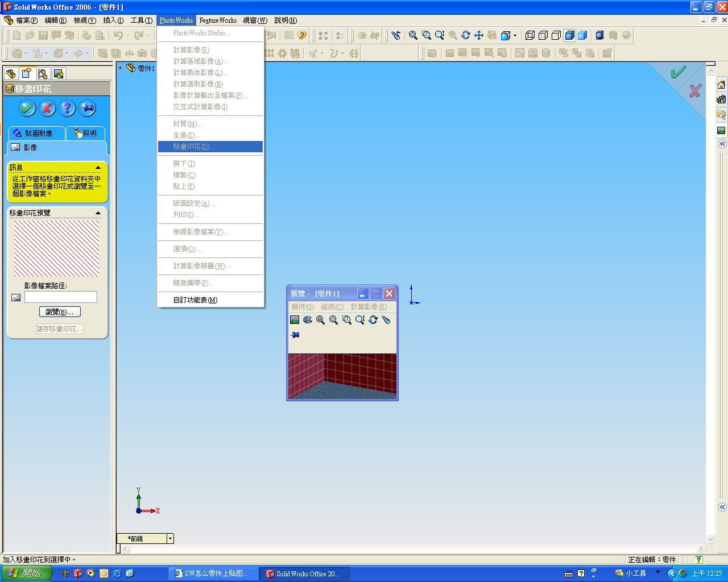This screenshot has width=728, height=582.
Task: Cancel the decal with the red X button
Action: pyautogui.click(x=47, y=108)
